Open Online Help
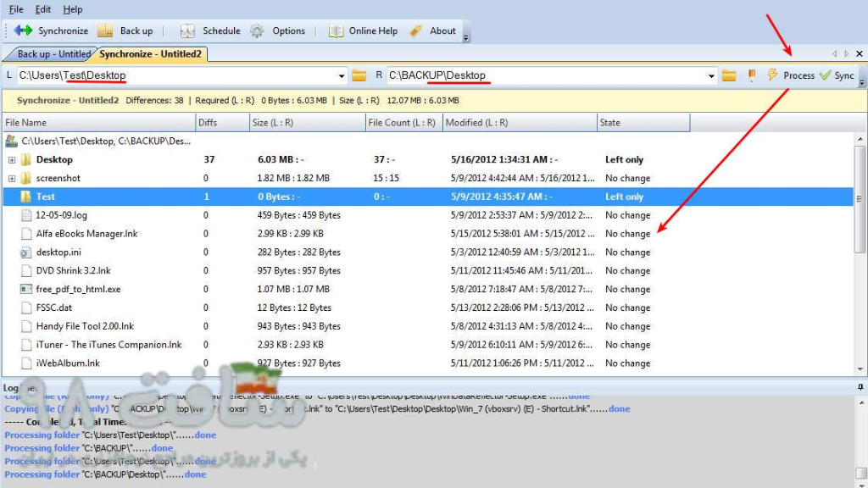Viewport: 868px width, 488px height. coord(363,31)
